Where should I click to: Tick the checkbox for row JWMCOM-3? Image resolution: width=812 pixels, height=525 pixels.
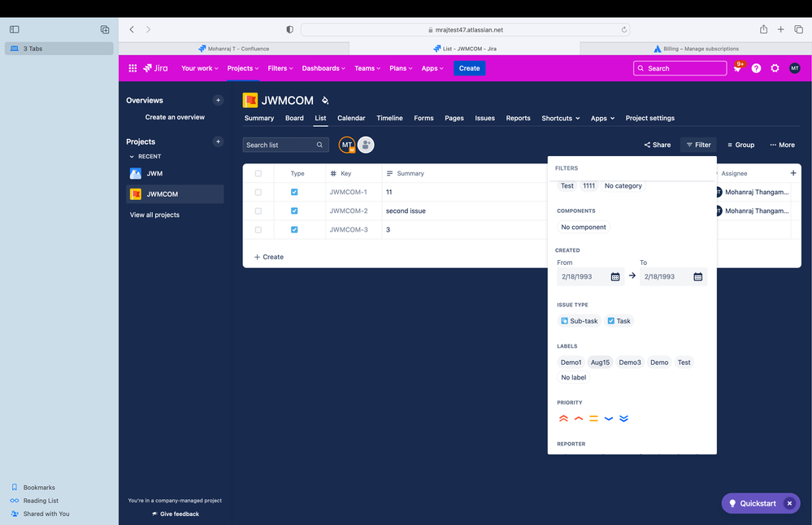tap(258, 229)
